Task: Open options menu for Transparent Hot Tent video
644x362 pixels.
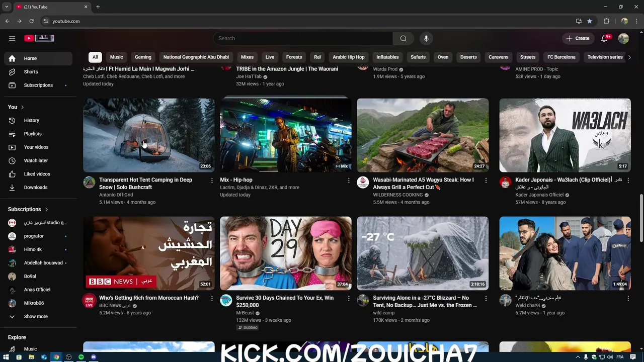Action: (212, 180)
